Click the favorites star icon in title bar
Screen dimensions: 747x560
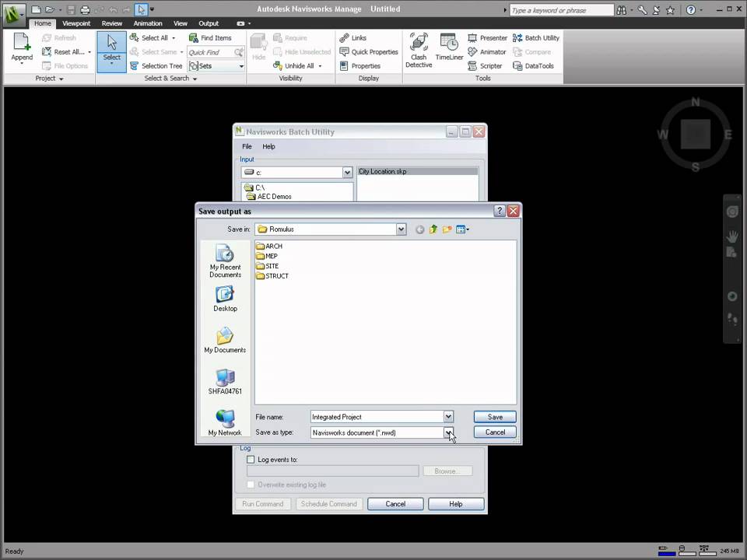point(670,10)
